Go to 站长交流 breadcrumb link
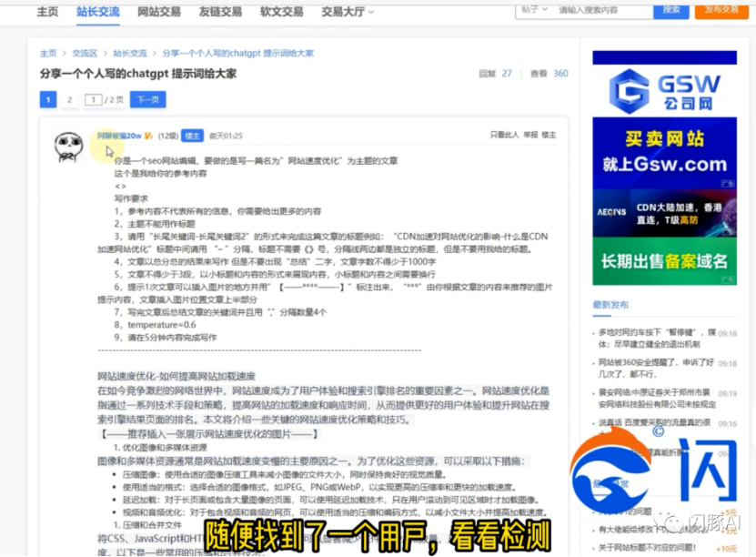 (130, 53)
